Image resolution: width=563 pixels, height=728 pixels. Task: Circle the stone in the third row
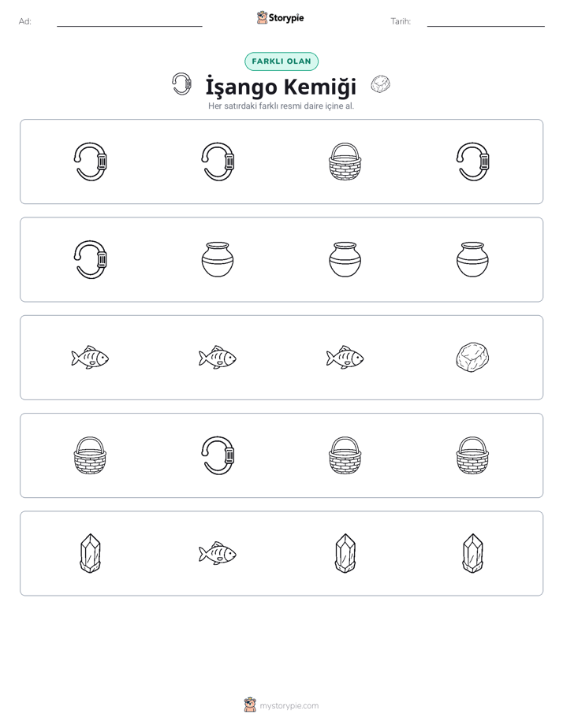[472, 358]
